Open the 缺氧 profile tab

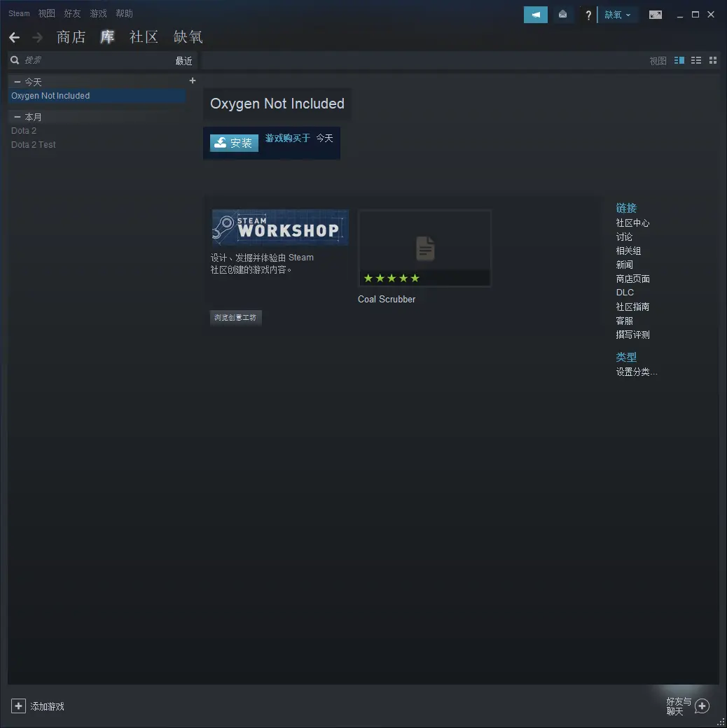tap(188, 37)
